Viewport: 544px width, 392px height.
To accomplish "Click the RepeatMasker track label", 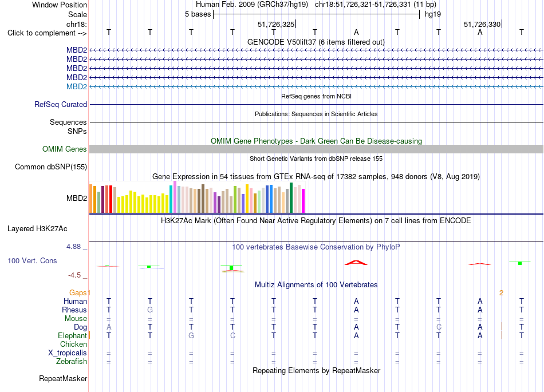I will point(63,378).
